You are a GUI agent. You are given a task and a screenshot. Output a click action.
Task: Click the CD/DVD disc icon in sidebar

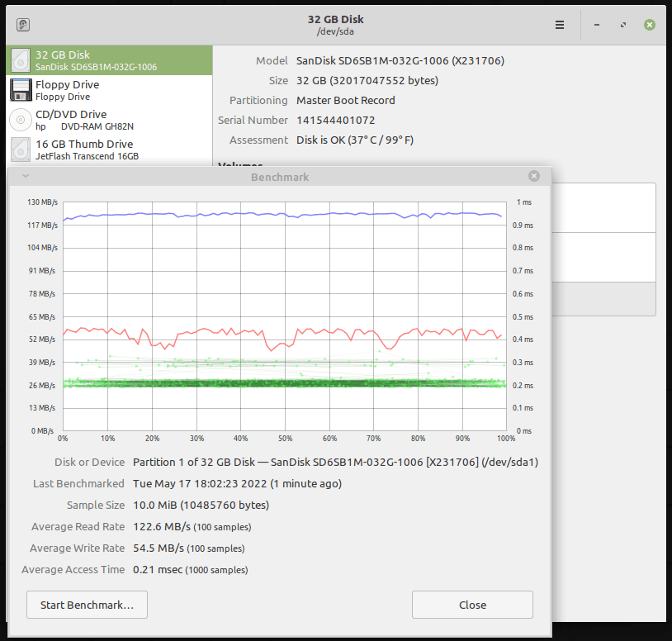click(x=21, y=120)
